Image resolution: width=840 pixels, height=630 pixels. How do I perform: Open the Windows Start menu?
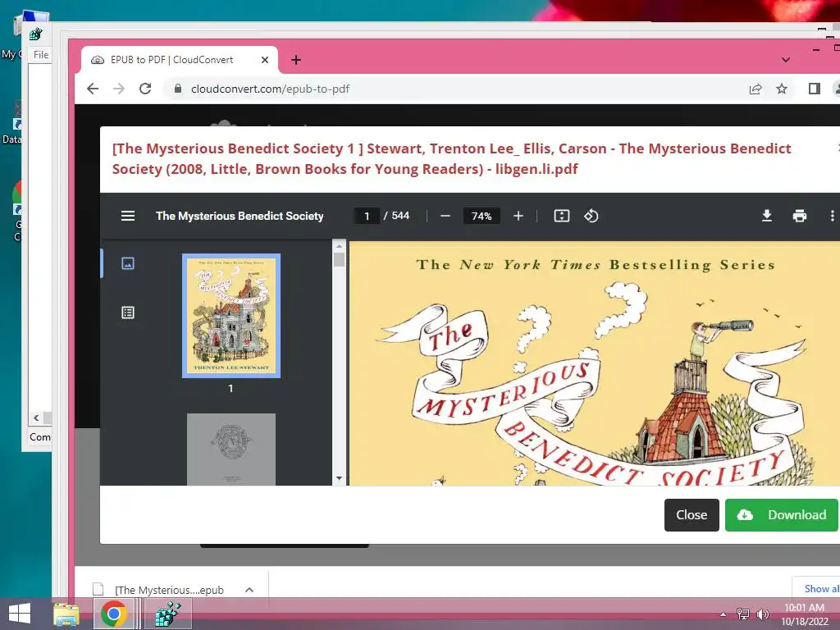(20, 614)
